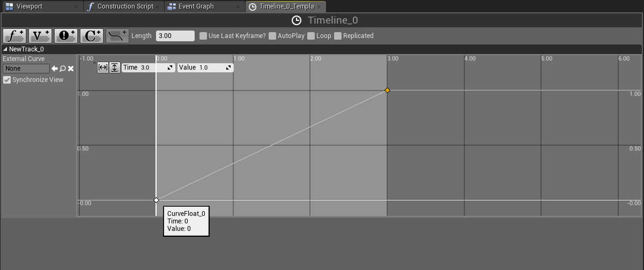This screenshot has width=644, height=270.
Task: Add a new Vector track
Action: point(40,36)
